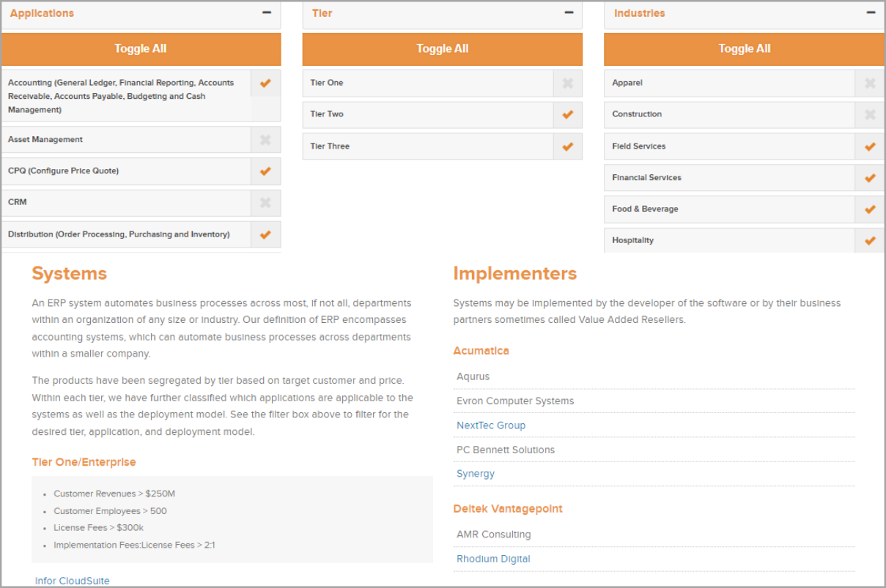Click the X icon next to Apparel

pos(869,83)
